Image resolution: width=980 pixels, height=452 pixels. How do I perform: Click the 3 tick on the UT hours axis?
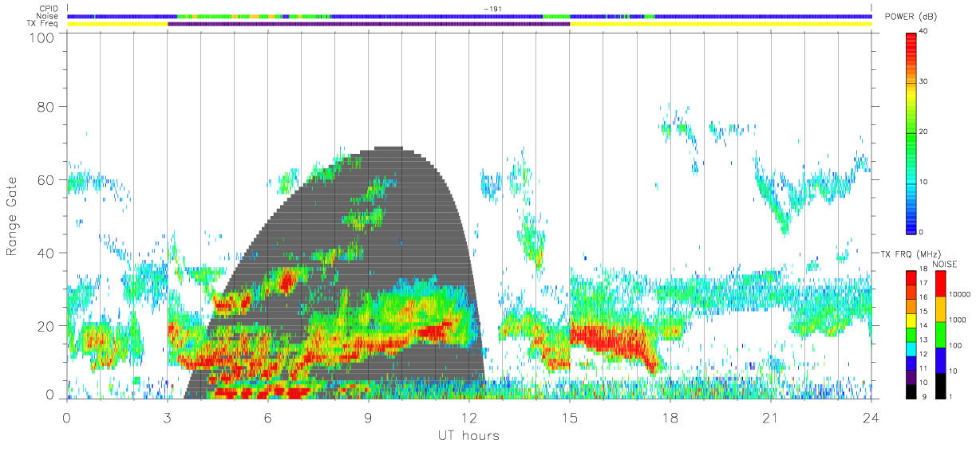tap(168, 417)
